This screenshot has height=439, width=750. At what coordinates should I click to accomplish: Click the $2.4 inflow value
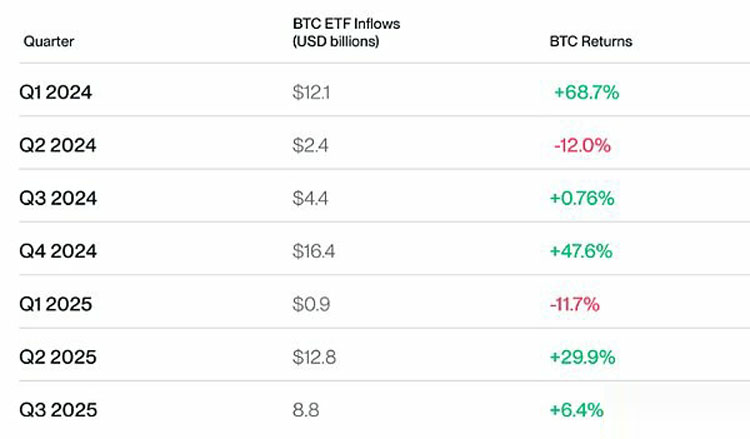click(310, 145)
